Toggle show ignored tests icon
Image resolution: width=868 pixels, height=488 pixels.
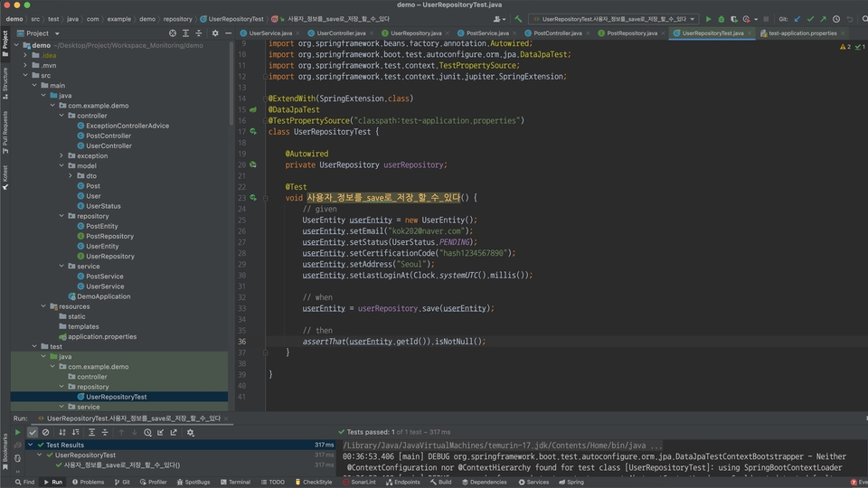(x=46, y=432)
